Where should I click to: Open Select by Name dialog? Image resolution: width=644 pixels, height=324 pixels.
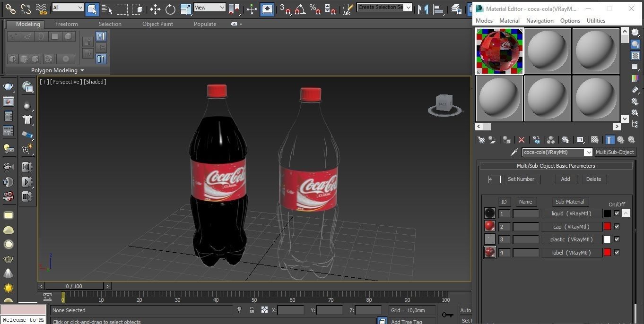[106, 8]
